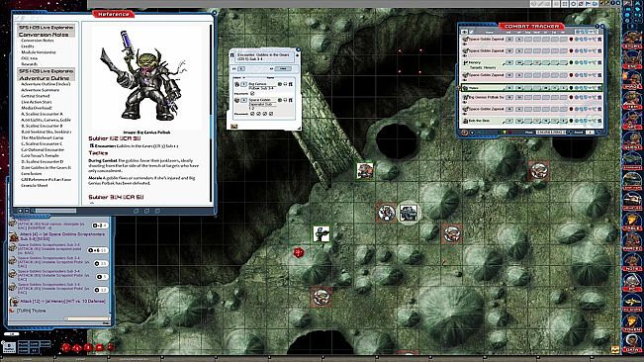Add encounter to combat tracker button
Viewport: 644px width, 362px height.
point(233,126)
